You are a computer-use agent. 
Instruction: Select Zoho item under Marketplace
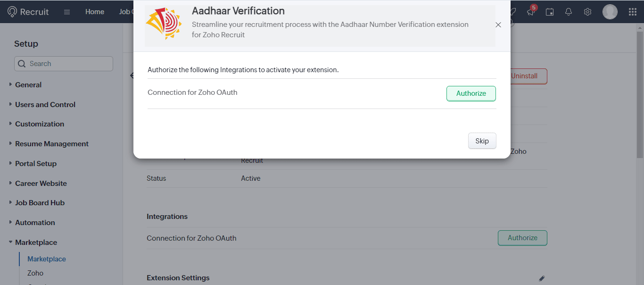[35, 273]
